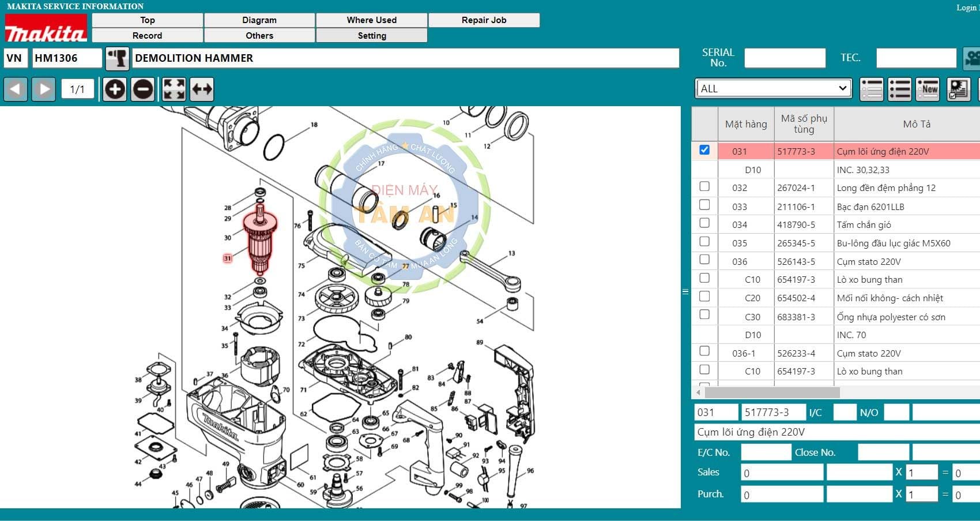Click the Sales quantity field
The height and width of the screenshot is (521, 980).
pyautogui.click(x=922, y=473)
